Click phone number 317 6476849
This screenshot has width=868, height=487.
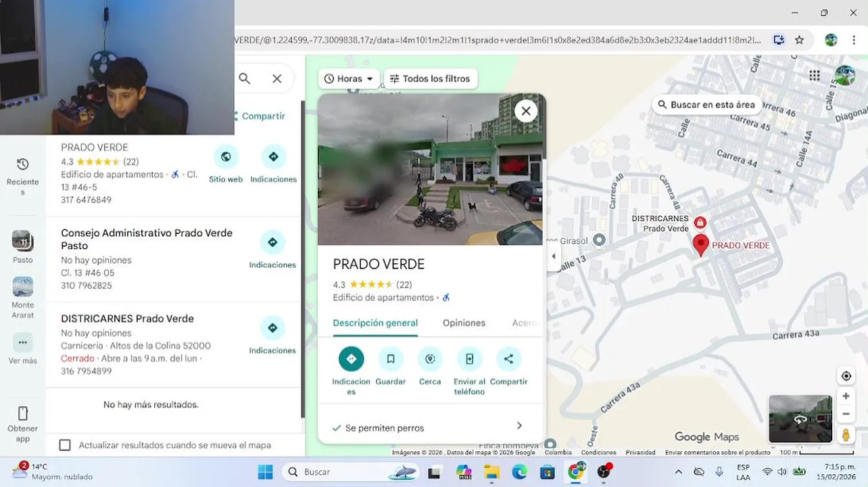[86, 200]
